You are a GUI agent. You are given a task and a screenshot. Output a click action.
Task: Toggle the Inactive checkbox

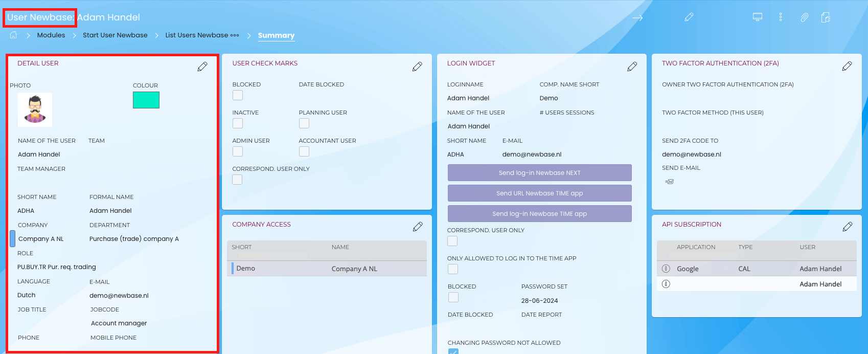[x=238, y=123]
